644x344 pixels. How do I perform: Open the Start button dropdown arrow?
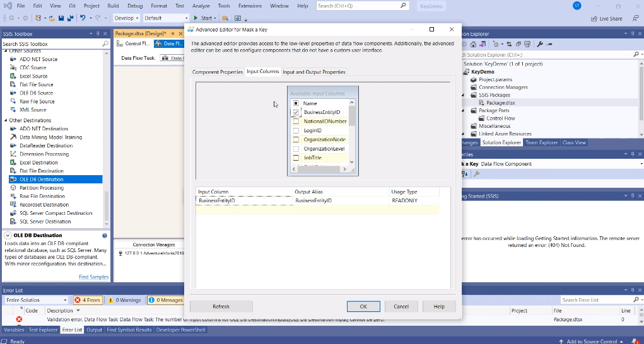click(215, 18)
